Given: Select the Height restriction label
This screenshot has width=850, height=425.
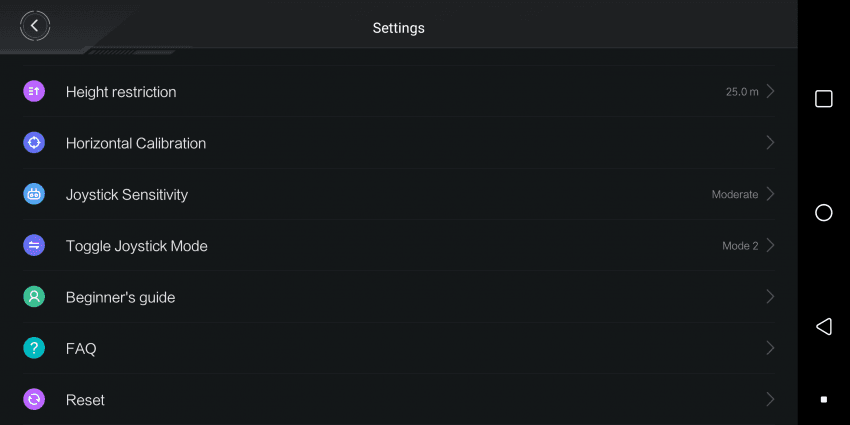Looking at the screenshot, I should coord(121,92).
